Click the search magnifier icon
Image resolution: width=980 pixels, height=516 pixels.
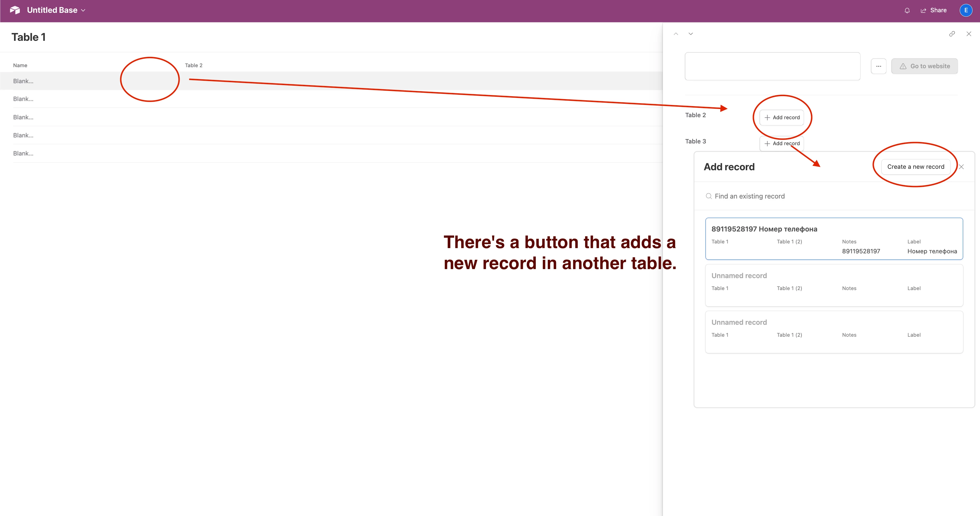tap(709, 196)
